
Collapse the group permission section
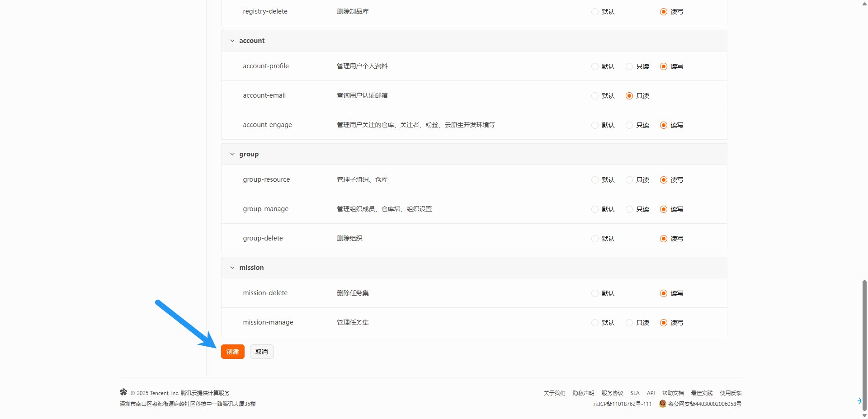click(x=232, y=154)
